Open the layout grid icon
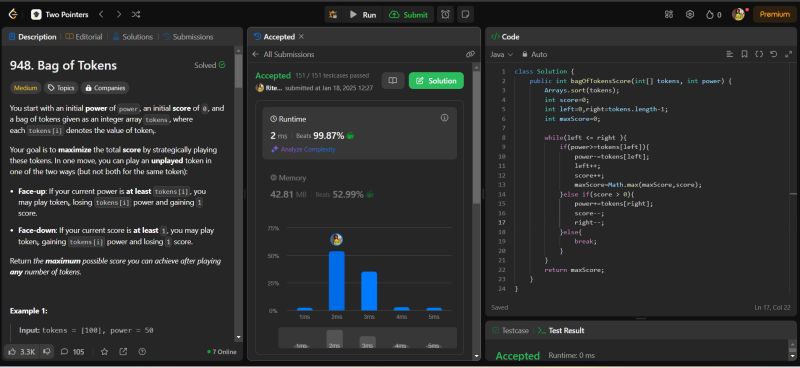This screenshot has width=800, height=368. click(x=669, y=14)
